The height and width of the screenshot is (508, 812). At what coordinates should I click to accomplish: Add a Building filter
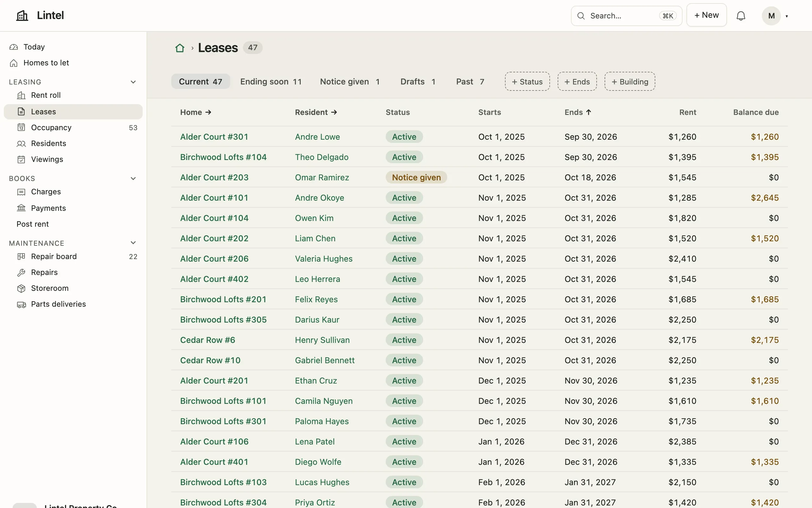pyautogui.click(x=630, y=82)
